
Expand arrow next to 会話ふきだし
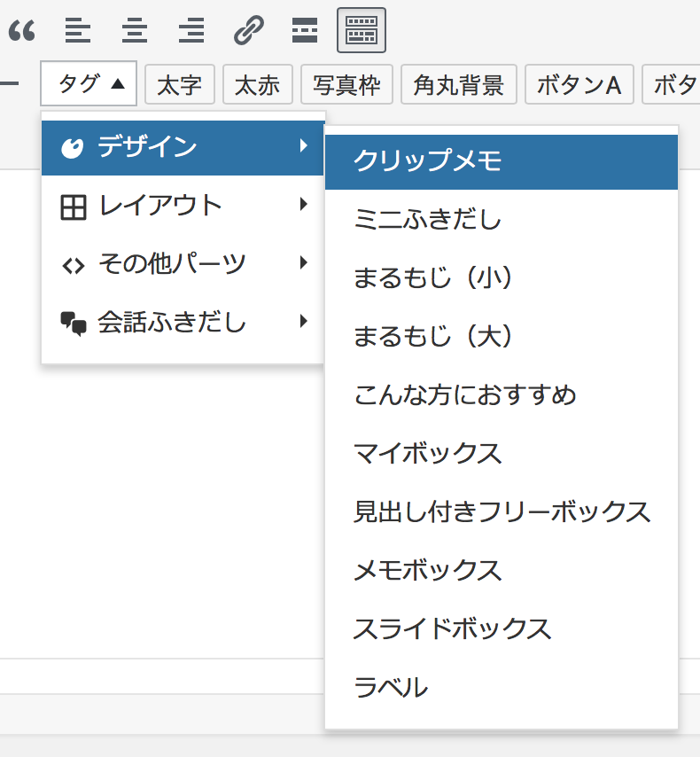pyautogui.click(x=303, y=321)
